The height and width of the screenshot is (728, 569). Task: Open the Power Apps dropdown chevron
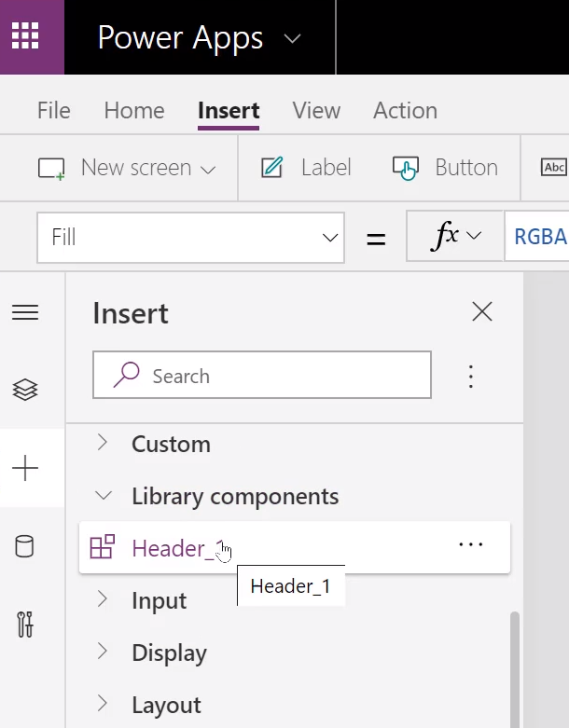click(292, 38)
